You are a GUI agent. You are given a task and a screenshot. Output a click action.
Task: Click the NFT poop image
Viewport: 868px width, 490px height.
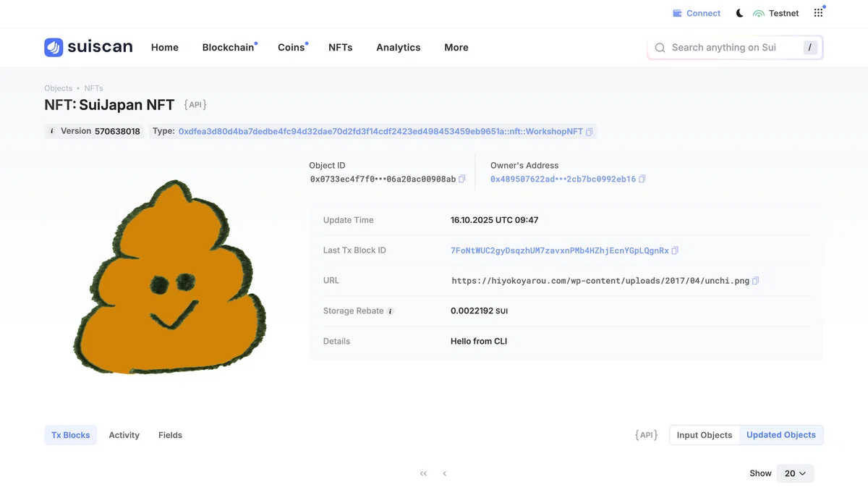(171, 277)
